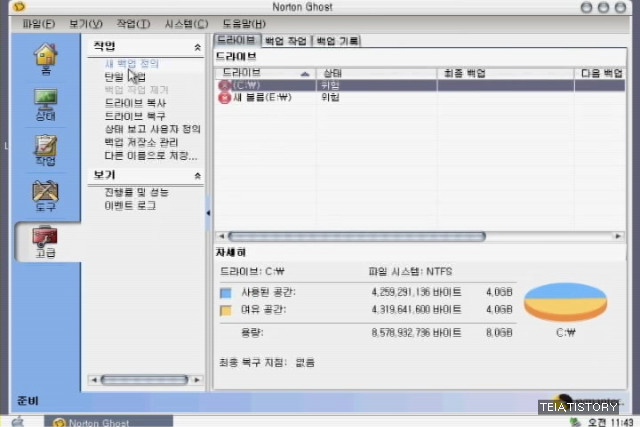The image size is (640, 427).
Task: Click the drive list scroll left arrow
Action: pyautogui.click(x=221, y=236)
